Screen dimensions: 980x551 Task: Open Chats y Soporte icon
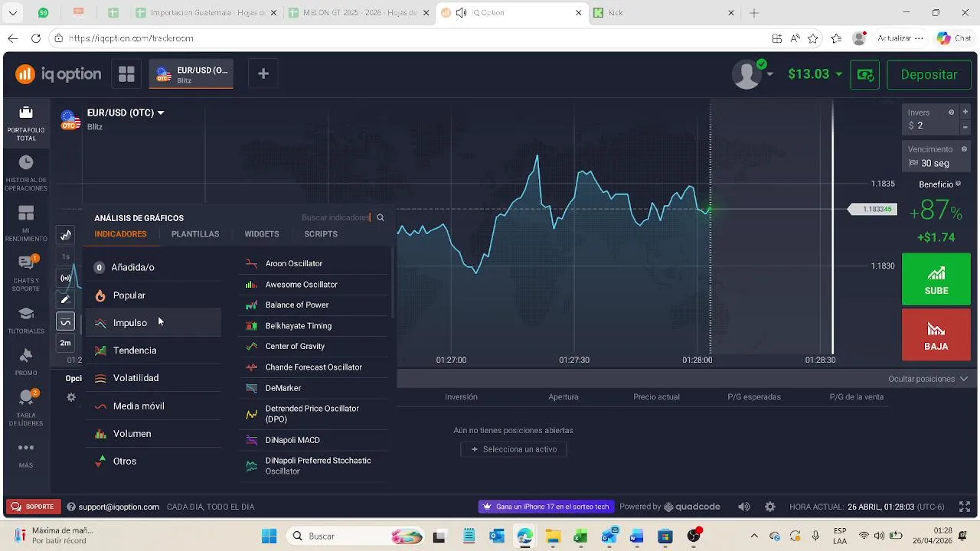26,263
